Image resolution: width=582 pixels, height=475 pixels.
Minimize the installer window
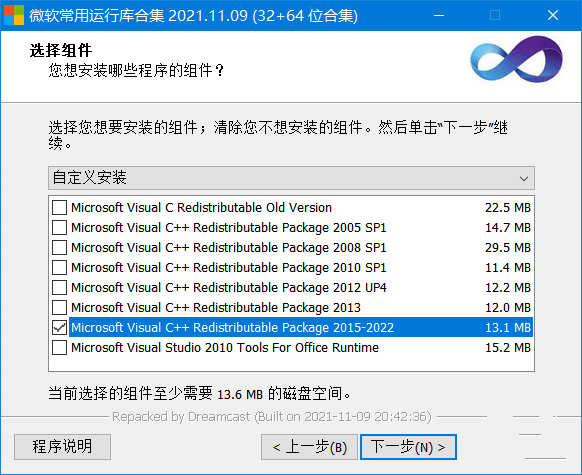click(439, 15)
